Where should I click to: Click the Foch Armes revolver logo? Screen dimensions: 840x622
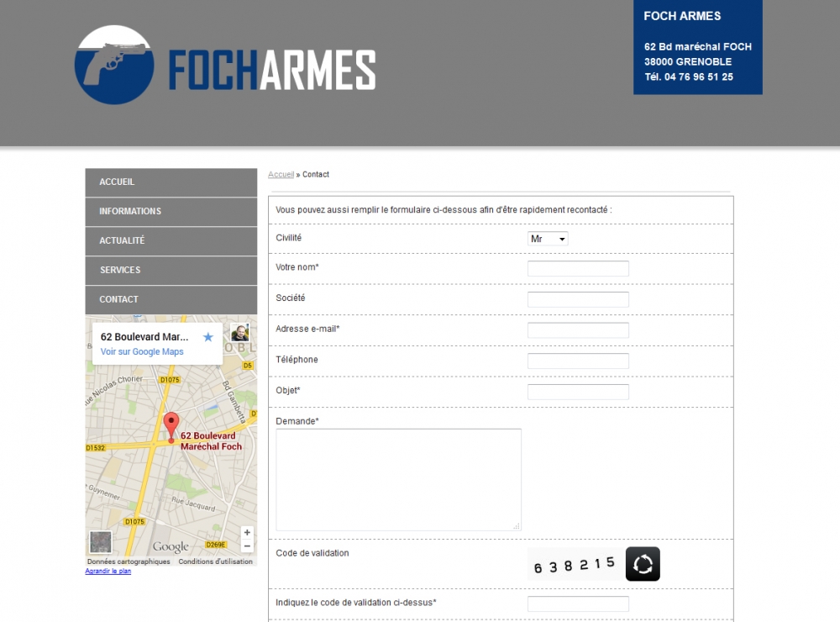click(x=114, y=65)
